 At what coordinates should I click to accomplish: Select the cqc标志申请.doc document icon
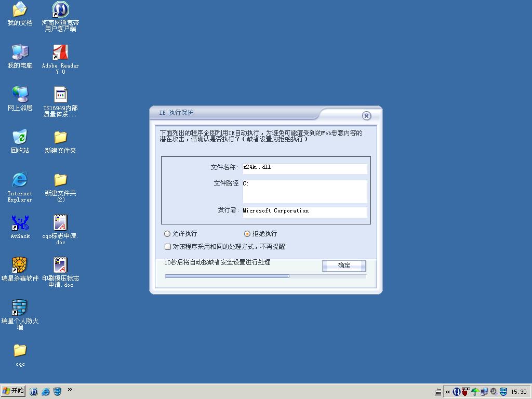[x=60, y=230]
